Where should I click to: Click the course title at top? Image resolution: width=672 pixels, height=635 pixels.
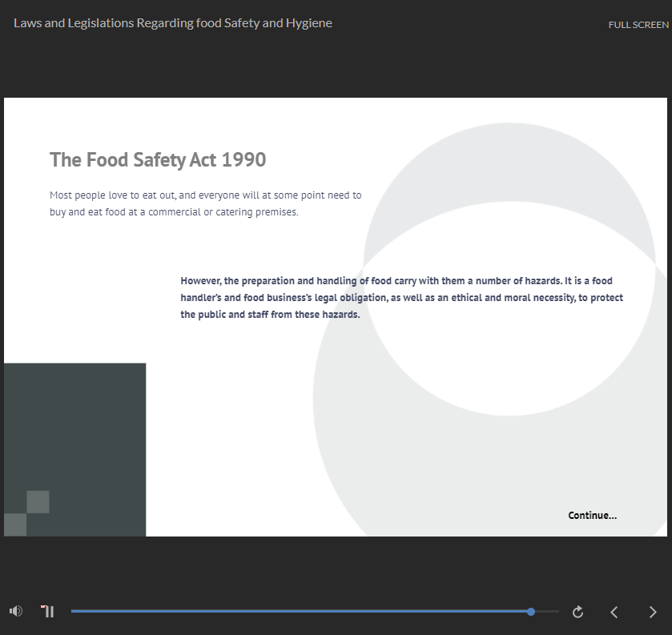(173, 23)
